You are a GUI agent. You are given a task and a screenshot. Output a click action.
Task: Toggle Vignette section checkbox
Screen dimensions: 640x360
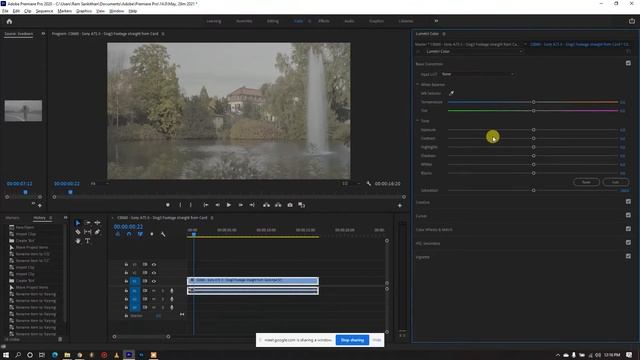[628, 256]
